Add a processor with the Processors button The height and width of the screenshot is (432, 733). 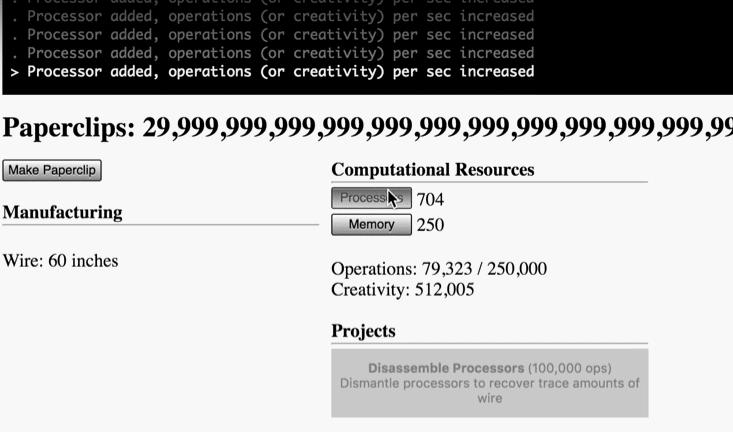tap(370, 198)
